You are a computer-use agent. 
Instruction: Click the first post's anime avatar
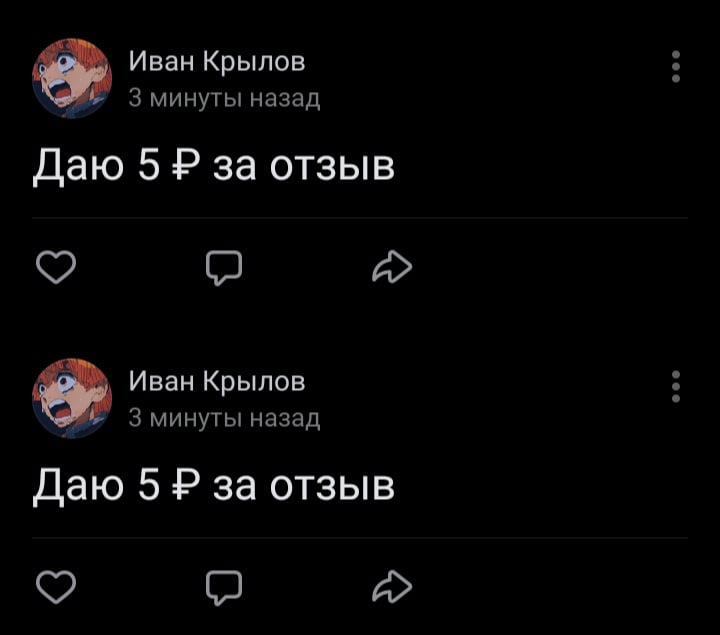click(x=72, y=77)
